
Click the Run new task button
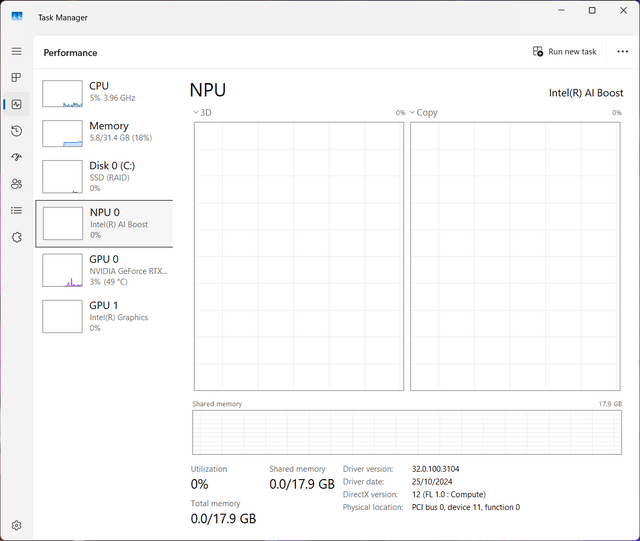(x=564, y=52)
